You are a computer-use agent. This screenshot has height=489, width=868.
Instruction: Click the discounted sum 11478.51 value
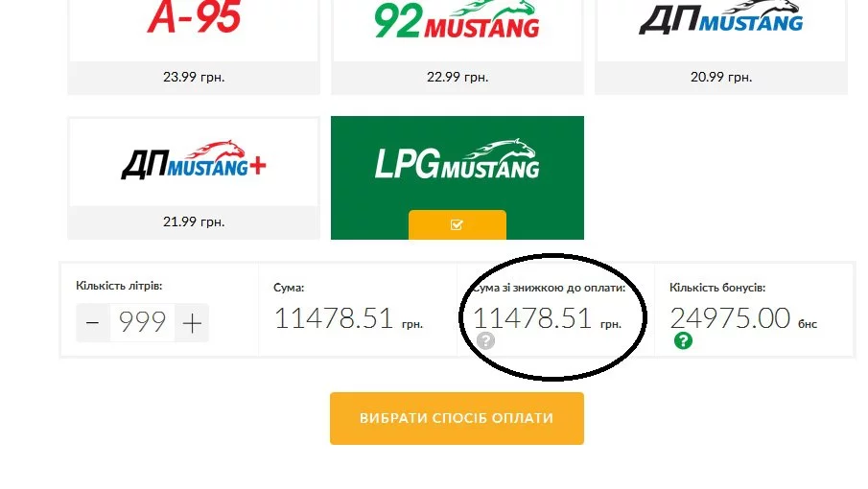532,318
